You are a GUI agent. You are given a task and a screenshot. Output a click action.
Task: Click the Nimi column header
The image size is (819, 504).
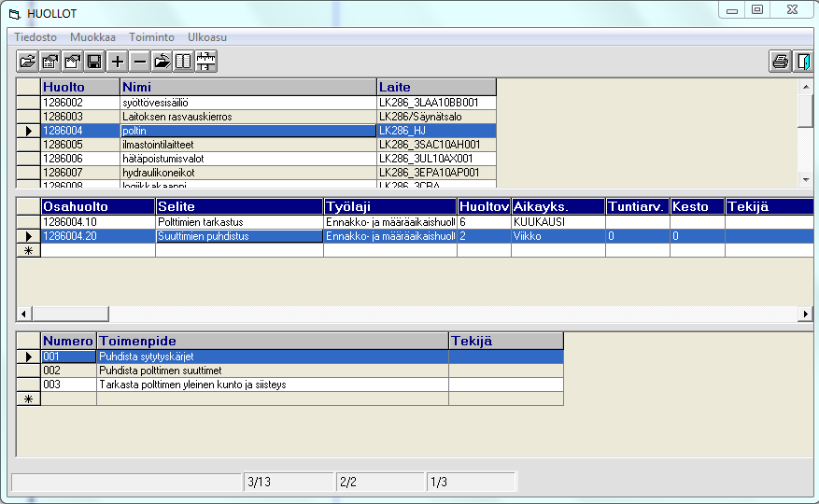pyautogui.click(x=248, y=87)
